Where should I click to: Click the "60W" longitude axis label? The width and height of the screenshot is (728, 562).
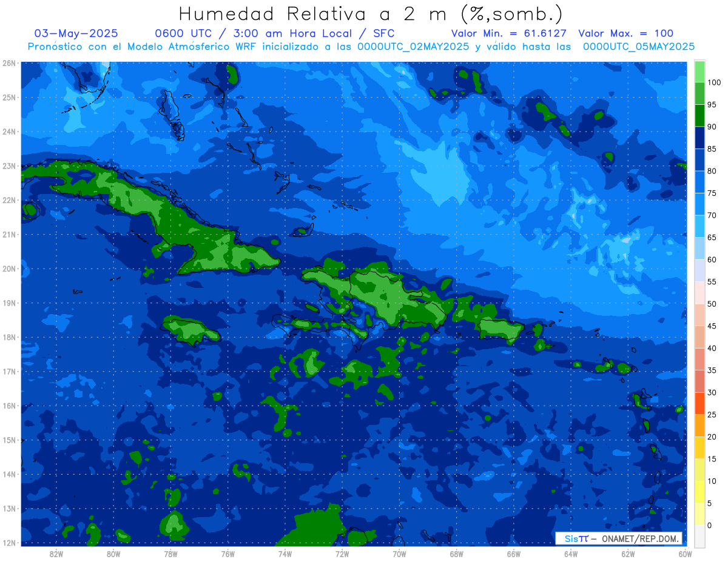pyautogui.click(x=685, y=554)
